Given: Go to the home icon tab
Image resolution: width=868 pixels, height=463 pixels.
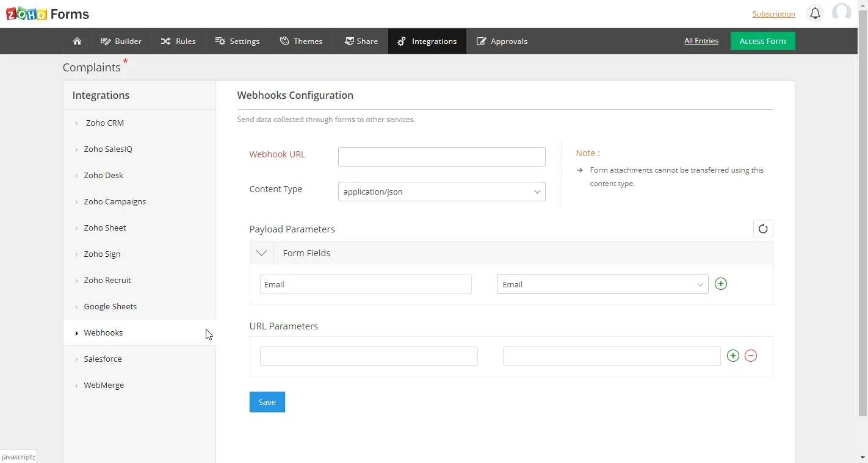Looking at the screenshot, I should click(77, 41).
